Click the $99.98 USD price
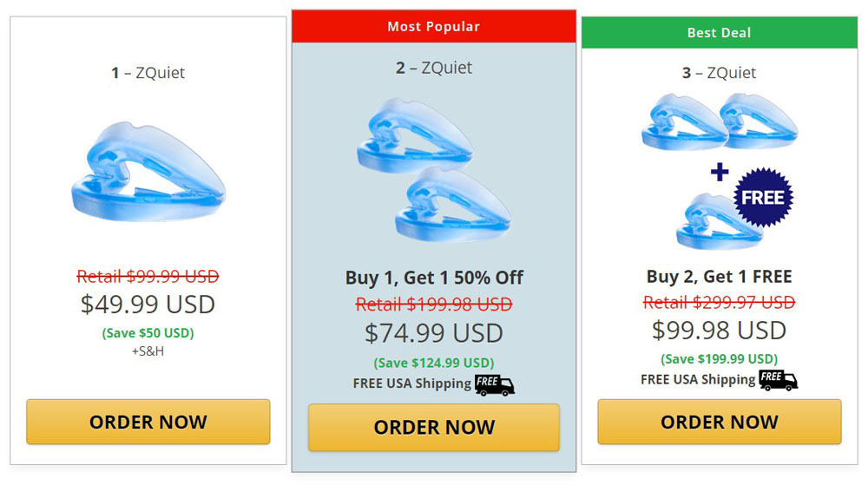The image size is (868, 485). pos(719,330)
